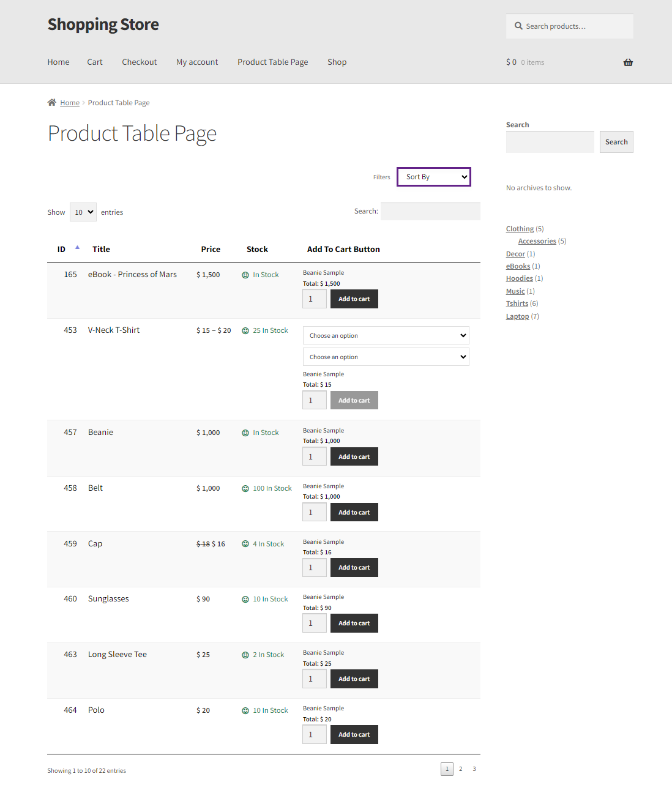The height and width of the screenshot is (785, 672).
Task: Open Clothing category link
Action: 520,229
